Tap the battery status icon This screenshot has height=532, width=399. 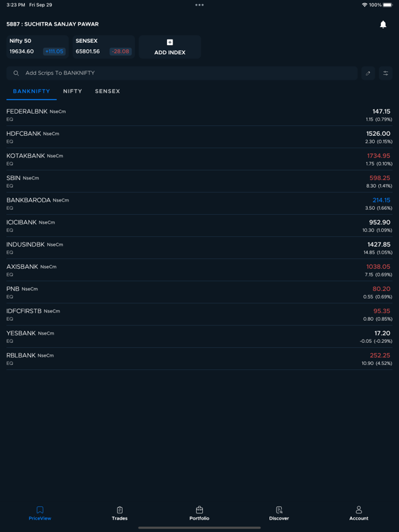click(387, 5)
